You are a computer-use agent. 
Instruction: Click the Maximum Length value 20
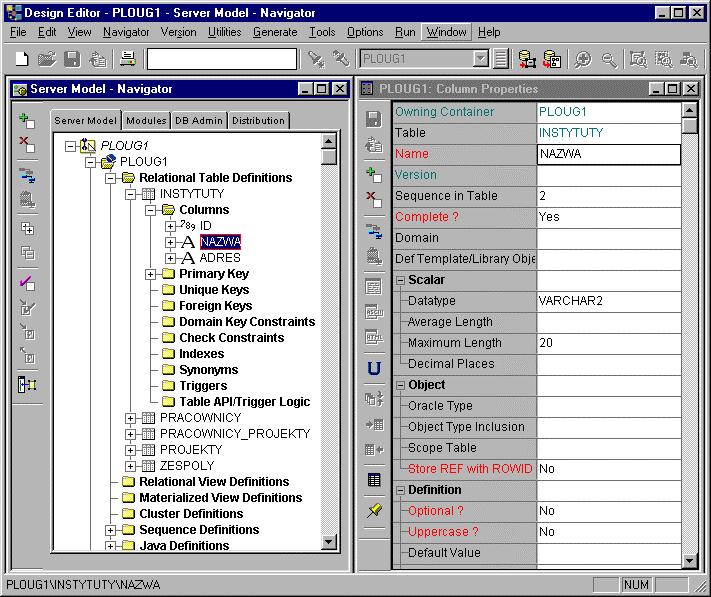tap(609, 343)
